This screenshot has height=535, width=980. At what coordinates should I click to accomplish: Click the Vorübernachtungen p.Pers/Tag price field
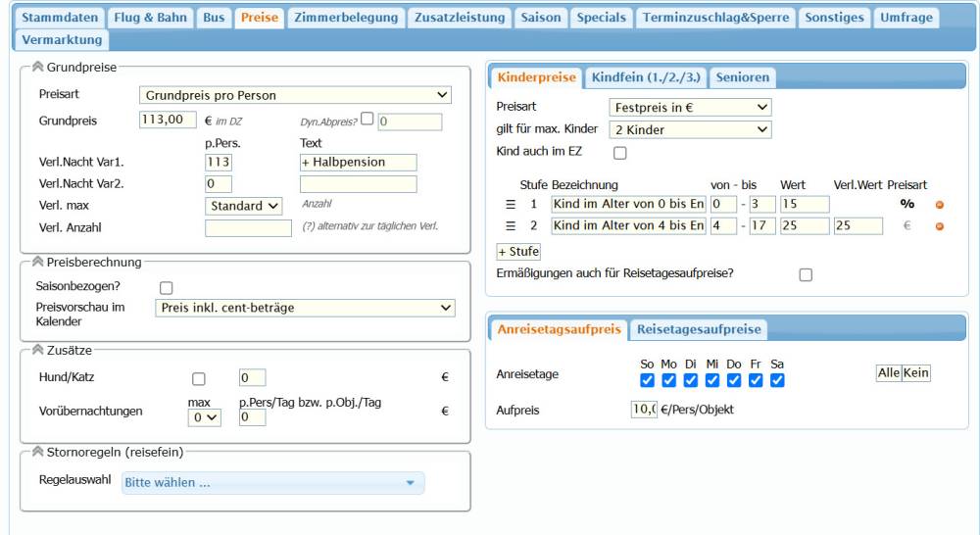click(253, 416)
